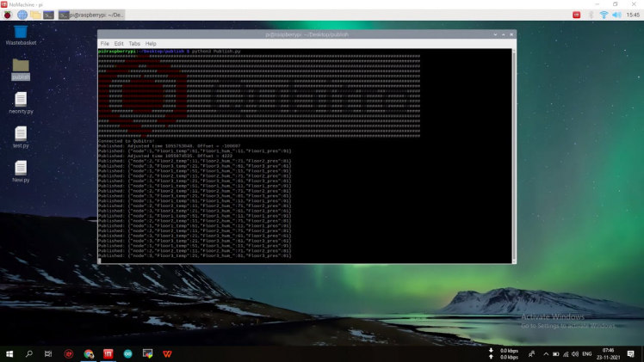
Task: Open the Wi-Fi network menu in Pi panel
Action: [x=604, y=15]
